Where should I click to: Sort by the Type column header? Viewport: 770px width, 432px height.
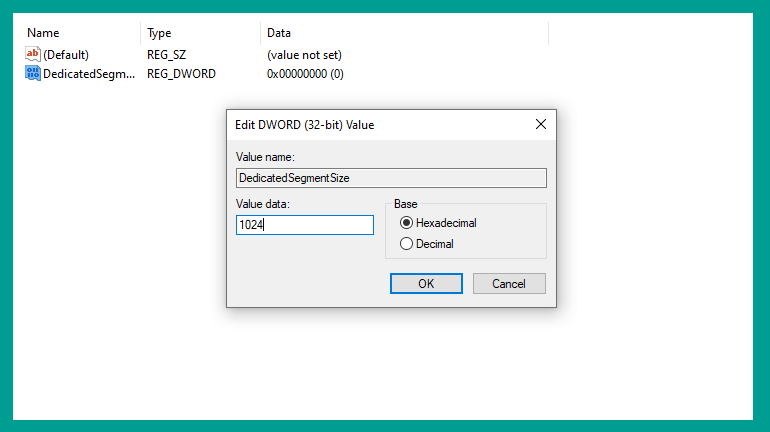tap(159, 33)
